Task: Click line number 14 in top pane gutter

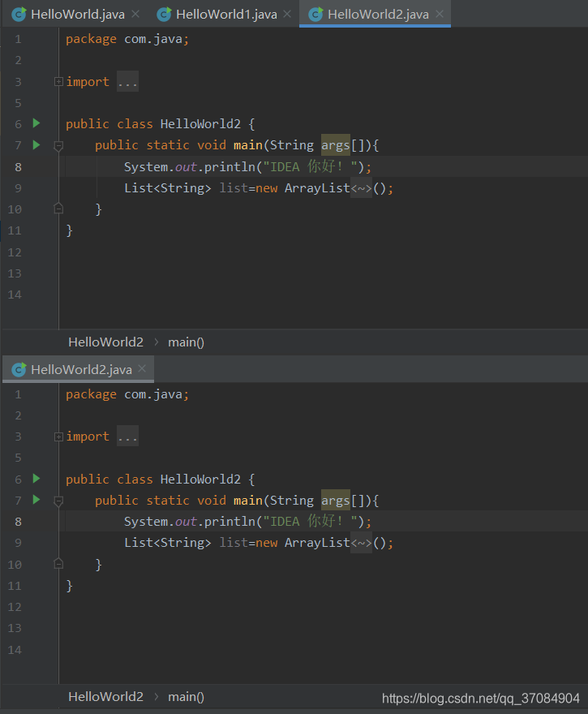Action: pos(15,295)
